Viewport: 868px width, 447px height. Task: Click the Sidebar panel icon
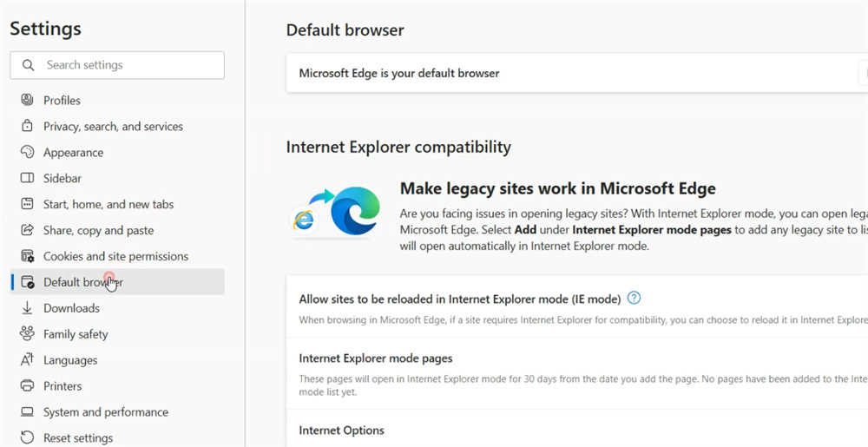click(x=27, y=179)
